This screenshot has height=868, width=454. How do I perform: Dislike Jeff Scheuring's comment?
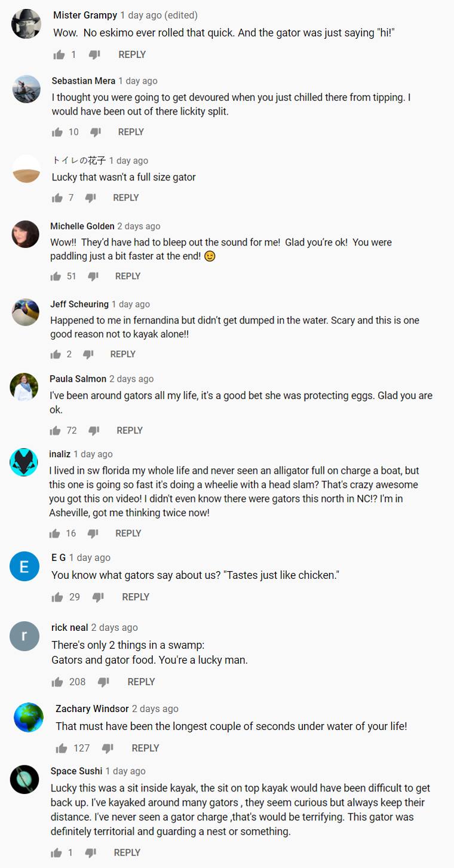tap(88, 354)
